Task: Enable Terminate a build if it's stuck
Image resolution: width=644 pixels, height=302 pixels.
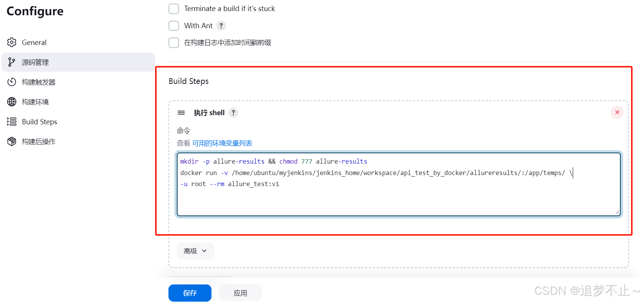Action: (x=174, y=9)
